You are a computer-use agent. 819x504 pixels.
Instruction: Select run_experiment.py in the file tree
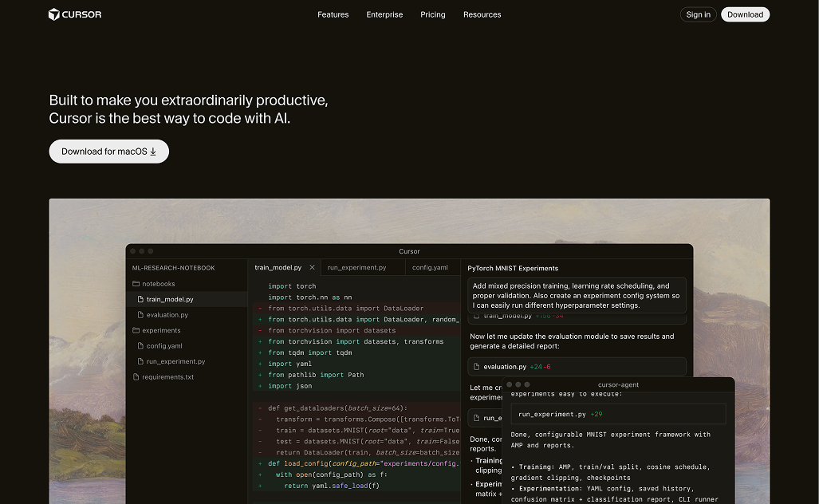[175, 361]
